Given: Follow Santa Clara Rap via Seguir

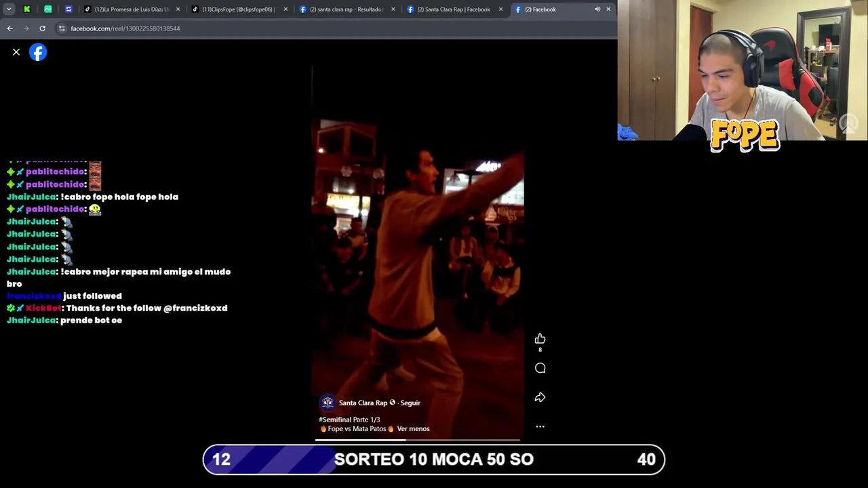Looking at the screenshot, I should 410,403.
